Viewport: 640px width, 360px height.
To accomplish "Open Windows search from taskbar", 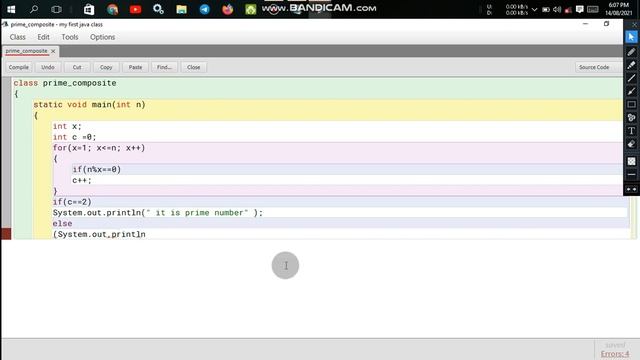I will tap(34, 9).
